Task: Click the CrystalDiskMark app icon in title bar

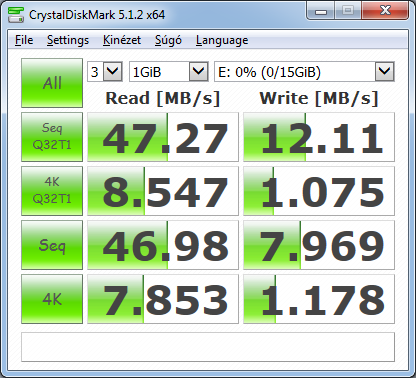Action: click(x=16, y=15)
